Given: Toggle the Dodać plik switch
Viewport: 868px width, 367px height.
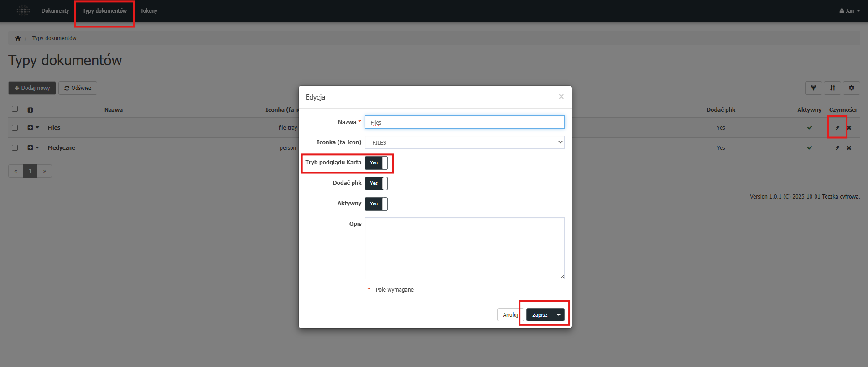Looking at the screenshot, I should pos(376,183).
